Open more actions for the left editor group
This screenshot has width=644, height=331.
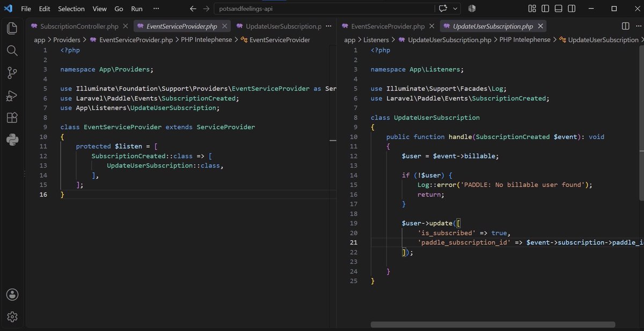329,26
